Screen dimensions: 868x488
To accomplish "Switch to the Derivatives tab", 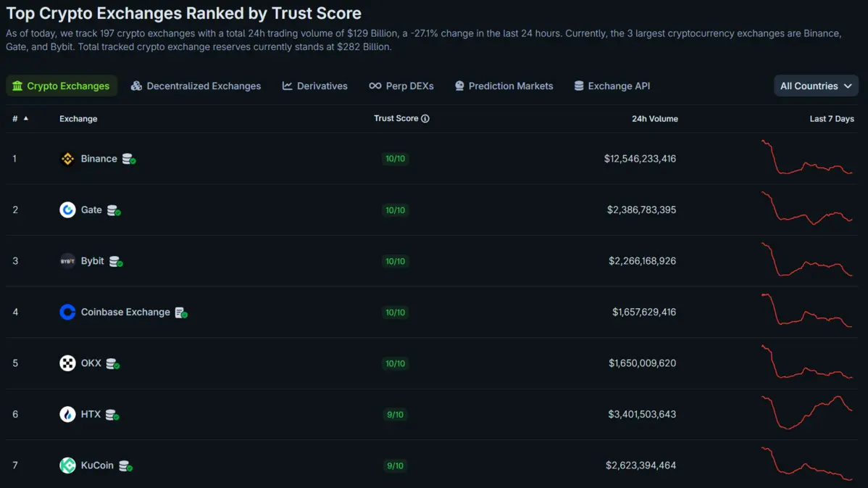I will click(314, 86).
